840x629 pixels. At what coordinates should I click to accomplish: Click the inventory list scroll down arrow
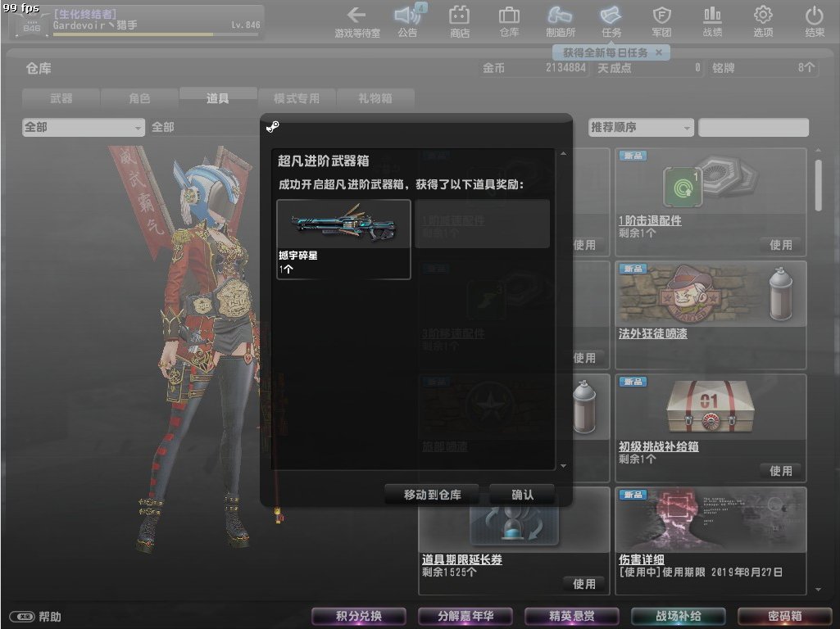[x=818, y=590]
